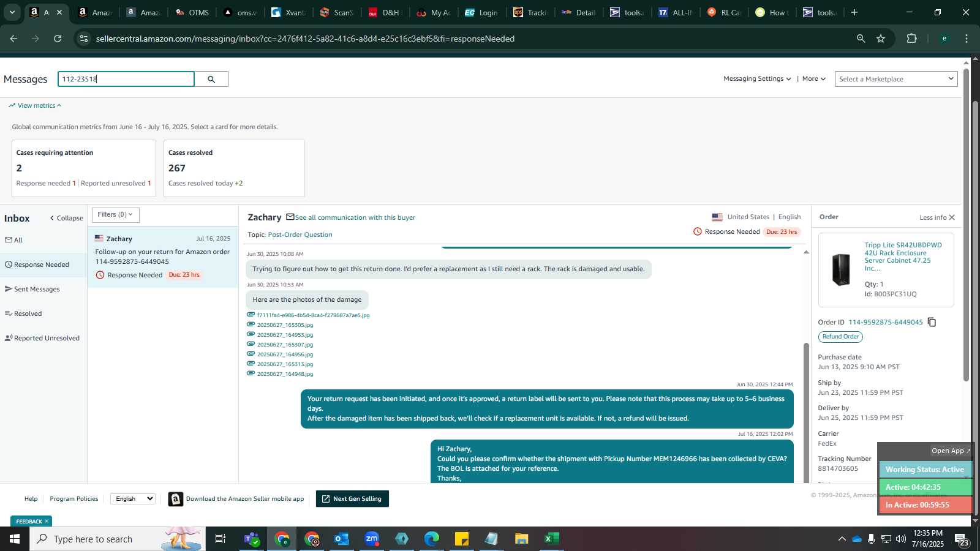
Task: Open the Cases resolved metrics card
Action: tap(234, 168)
